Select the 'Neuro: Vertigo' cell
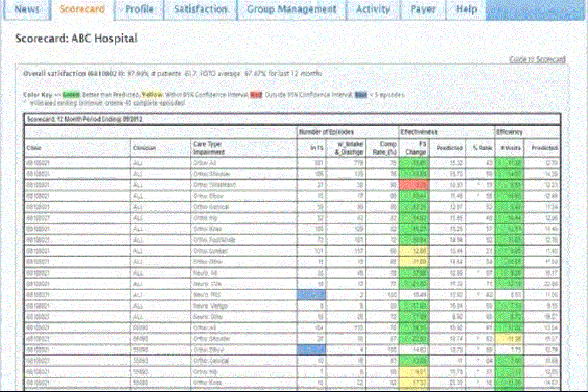Screen dimensions: 588x392 point(244,306)
